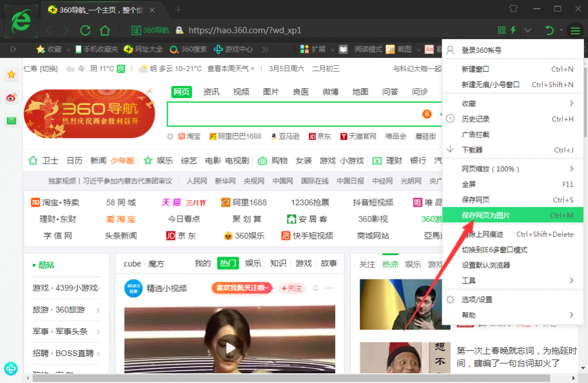Viewport: 588px width, 383px height.
Task: Expand the 工具 submenu
Action: 513,280
